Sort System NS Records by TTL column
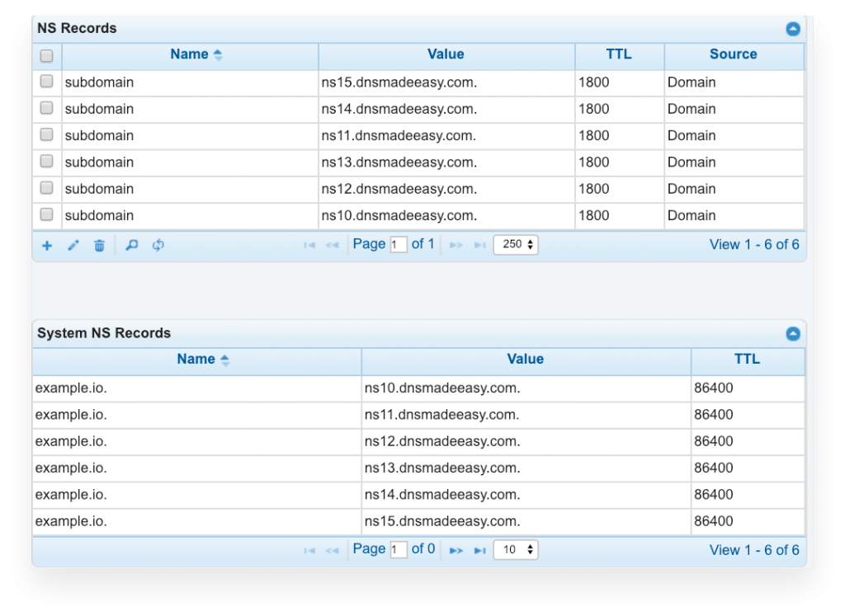The width and height of the screenshot is (845, 616). [748, 360]
